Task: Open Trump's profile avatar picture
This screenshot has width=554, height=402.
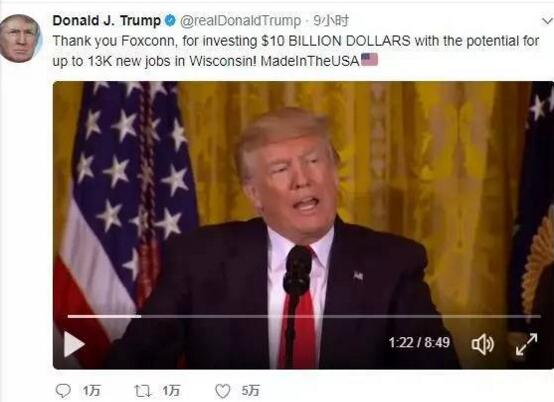Action: (x=20, y=39)
